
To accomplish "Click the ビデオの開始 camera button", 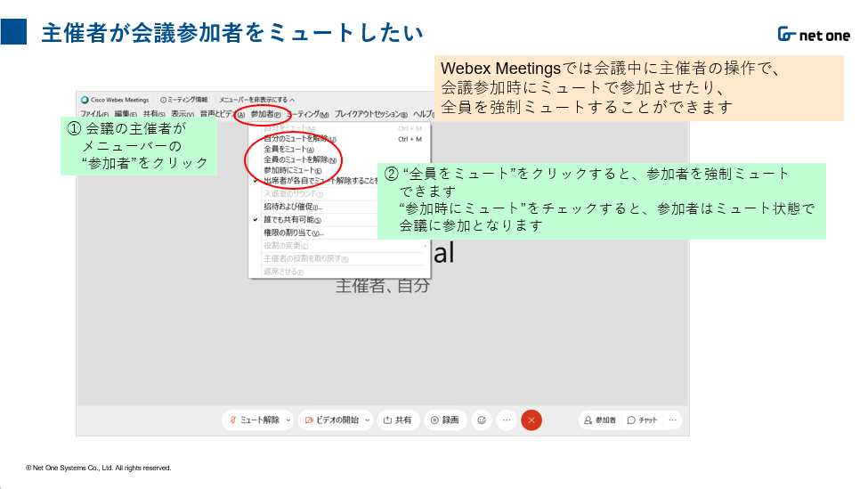I will click(x=332, y=420).
